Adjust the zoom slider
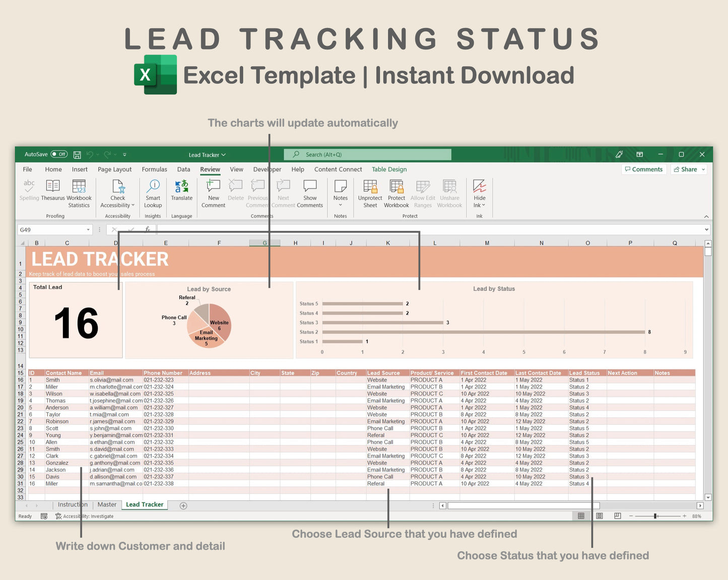The width and height of the screenshot is (728, 580). (656, 516)
